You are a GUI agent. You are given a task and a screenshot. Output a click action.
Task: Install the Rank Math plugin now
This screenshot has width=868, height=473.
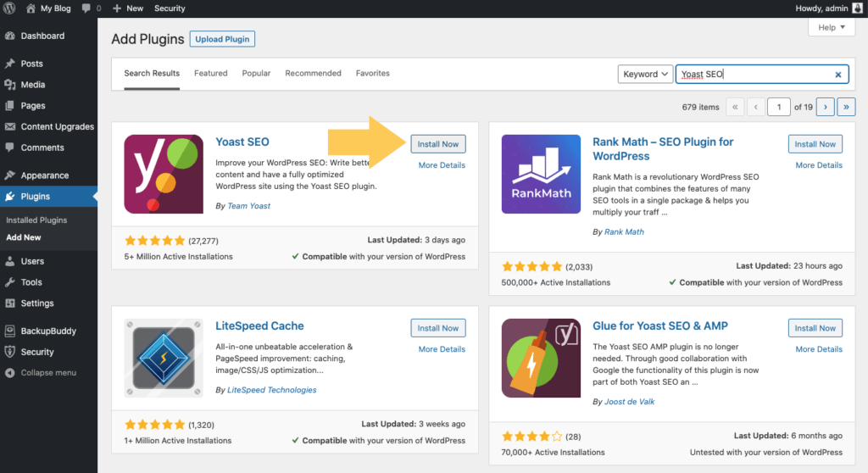(815, 144)
